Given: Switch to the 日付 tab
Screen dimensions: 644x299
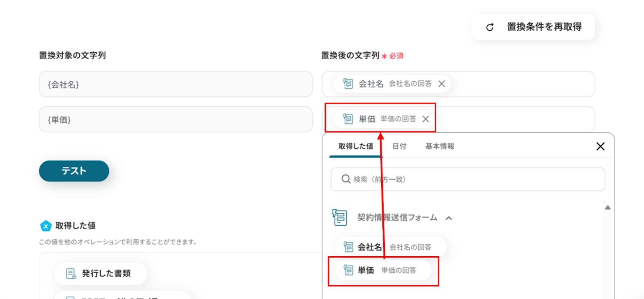Looking at the screenshot, I should [x=399, y=146].
